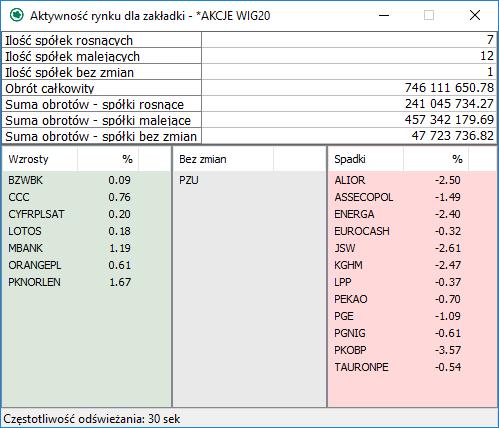Click Suma obrotów - spółki rosnące label
This screenshot has width=499, height=428.
94,105
